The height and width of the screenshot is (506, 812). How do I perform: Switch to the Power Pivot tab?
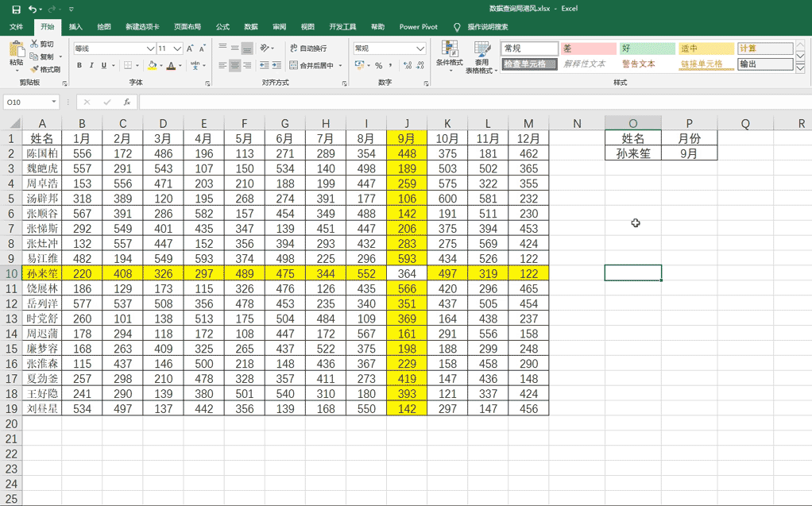pos(419,27)
